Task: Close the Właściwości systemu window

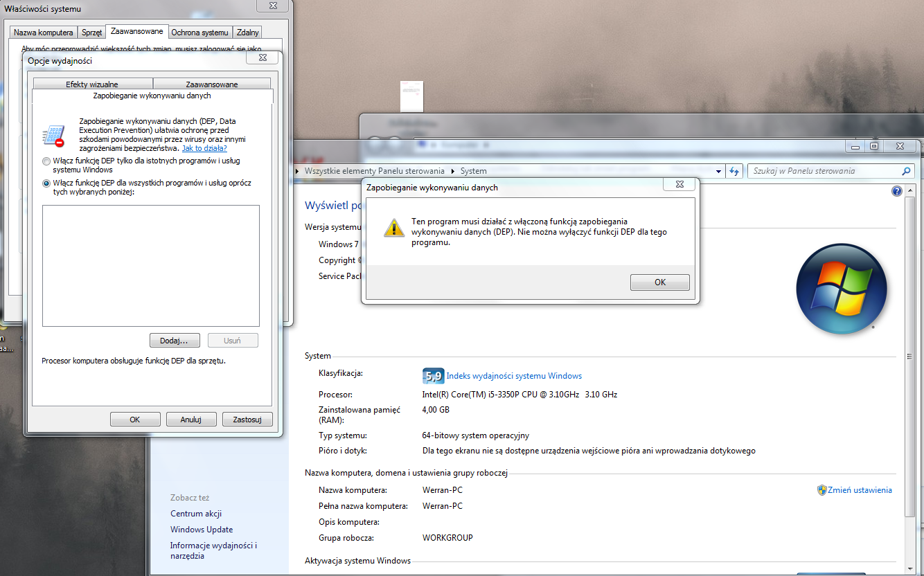Action: (x=273, y=6)
